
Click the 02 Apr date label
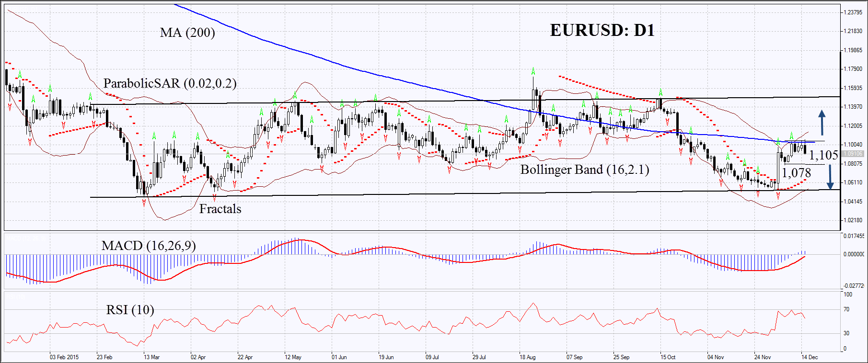198,357
